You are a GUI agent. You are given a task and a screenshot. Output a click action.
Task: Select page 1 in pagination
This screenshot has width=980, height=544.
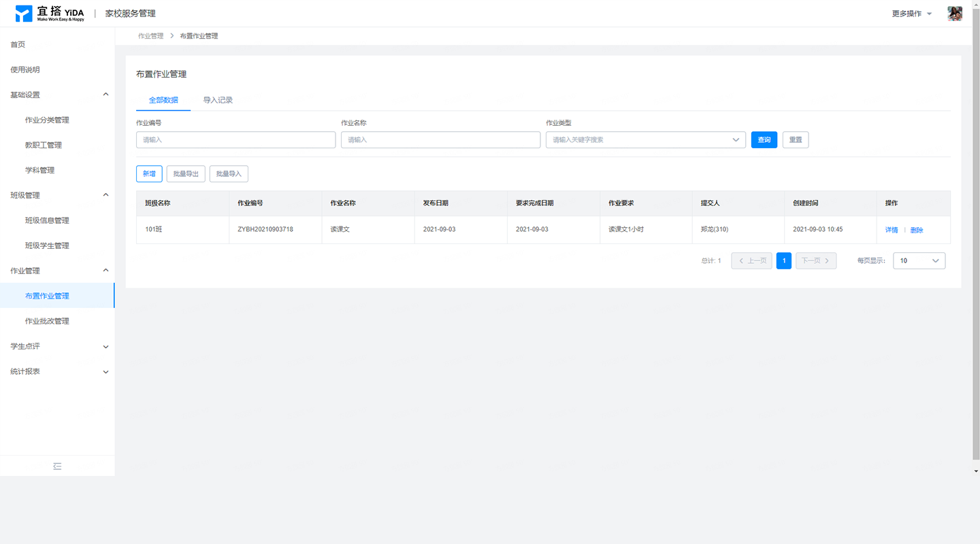click(x=784, y=260)
